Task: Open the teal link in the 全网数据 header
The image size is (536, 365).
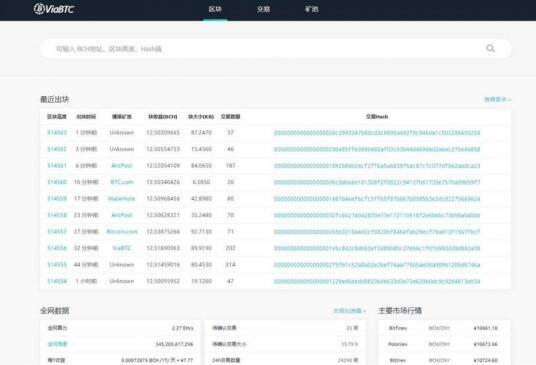Action: [349, 311]
